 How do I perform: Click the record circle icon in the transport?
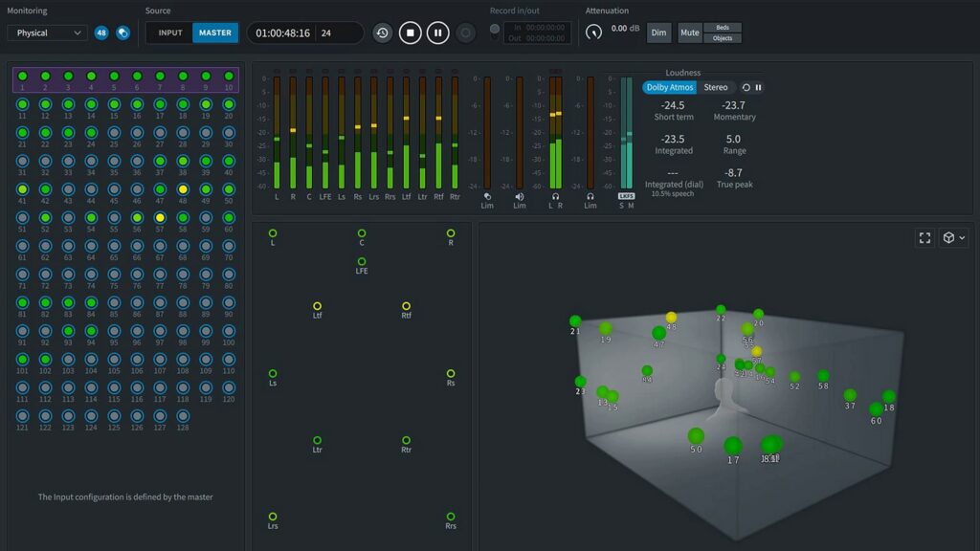[466, 32]
